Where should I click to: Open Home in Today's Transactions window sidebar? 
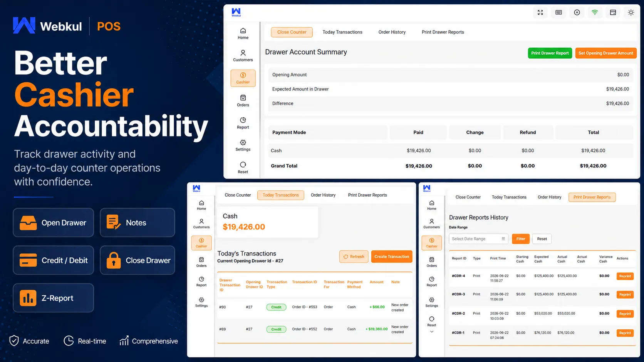[201, 205]
